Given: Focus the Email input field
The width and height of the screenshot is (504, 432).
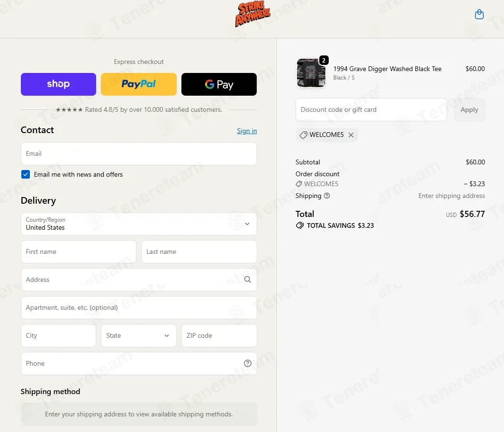Looking at the screenshot, I should 139,153.
